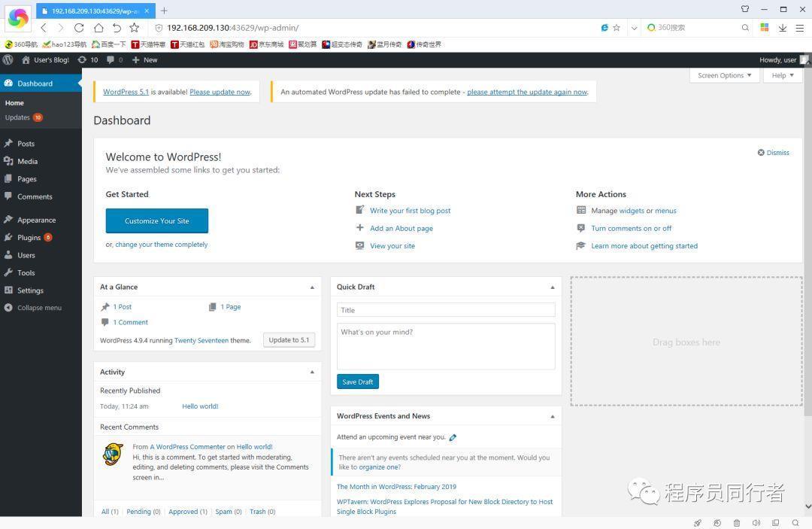Click the commenter avatar thumbnail
Screen dimensions: 812x529
click(113, 455)
